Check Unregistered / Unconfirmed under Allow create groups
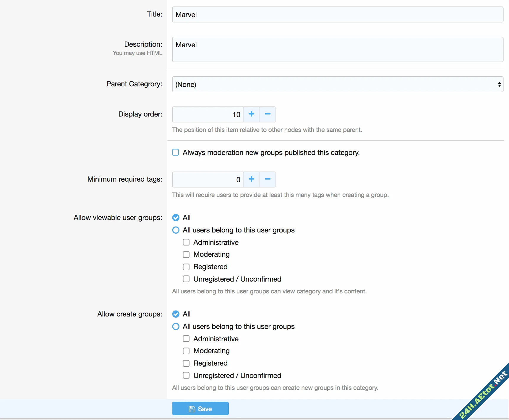The image size is (509, 420). pyautogui.click(x=186, y=375)
